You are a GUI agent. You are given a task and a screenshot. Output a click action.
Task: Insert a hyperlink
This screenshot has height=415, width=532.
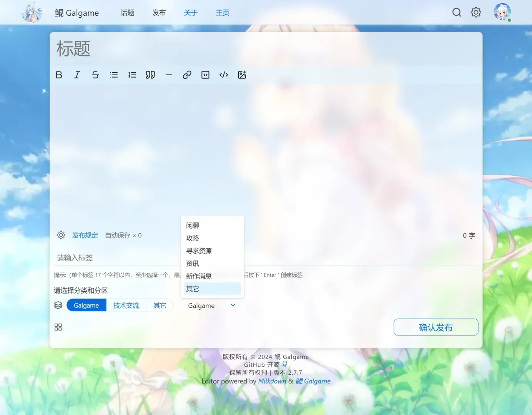pos(187,75)
